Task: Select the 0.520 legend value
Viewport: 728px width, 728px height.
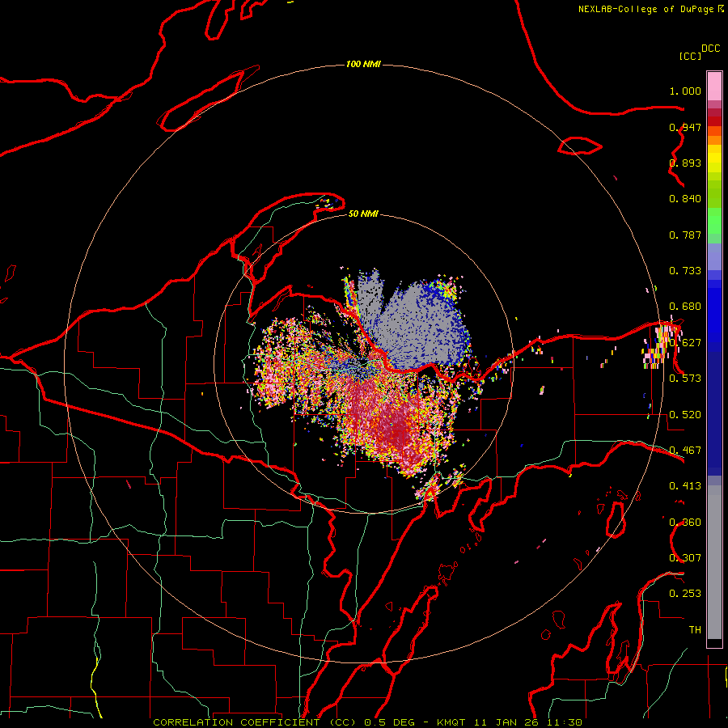Action: tap(685, 415)
